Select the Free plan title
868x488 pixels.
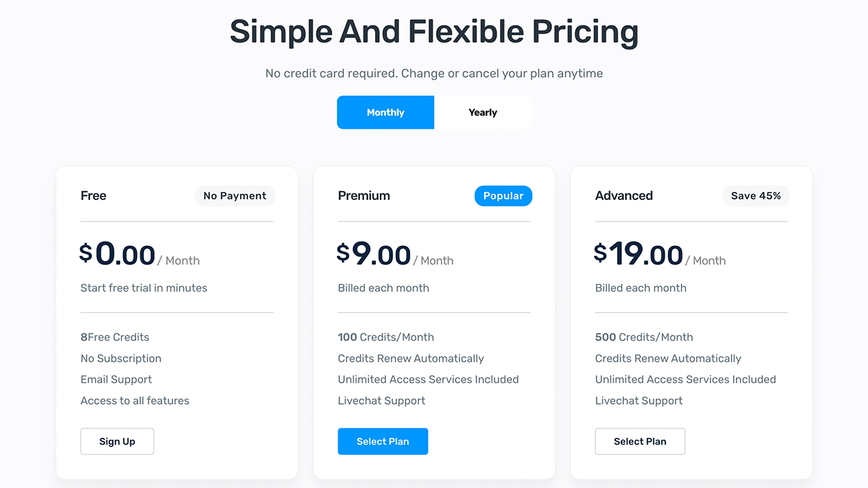click(x=94, y=196)
